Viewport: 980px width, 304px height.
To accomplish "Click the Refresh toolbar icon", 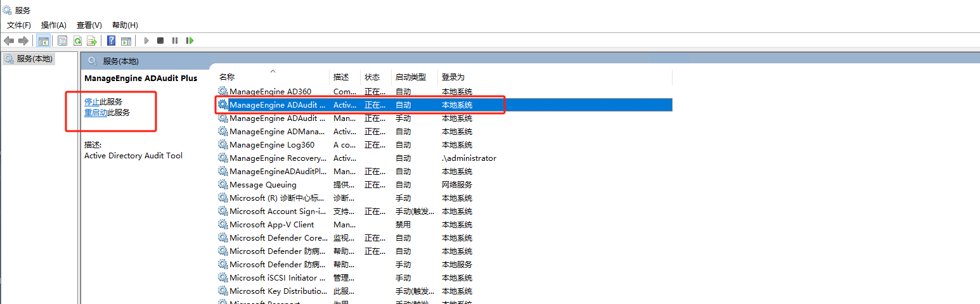I will tap(77, 41).
